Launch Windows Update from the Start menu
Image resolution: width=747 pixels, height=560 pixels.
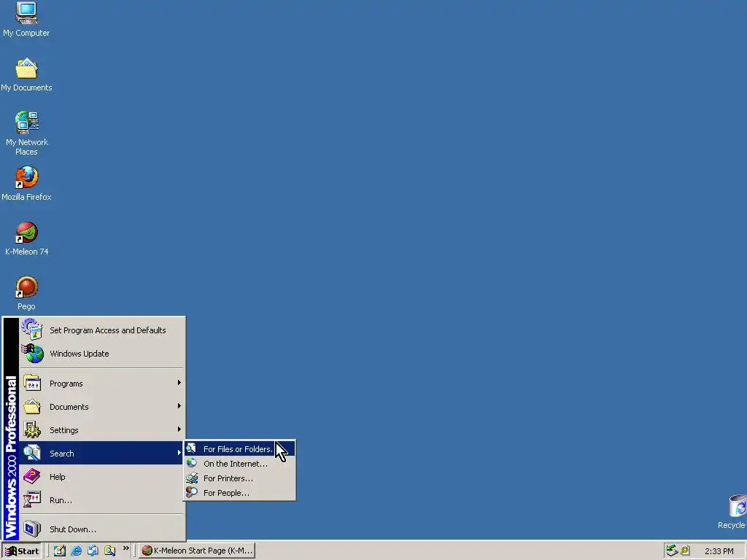tap(102, 354)
